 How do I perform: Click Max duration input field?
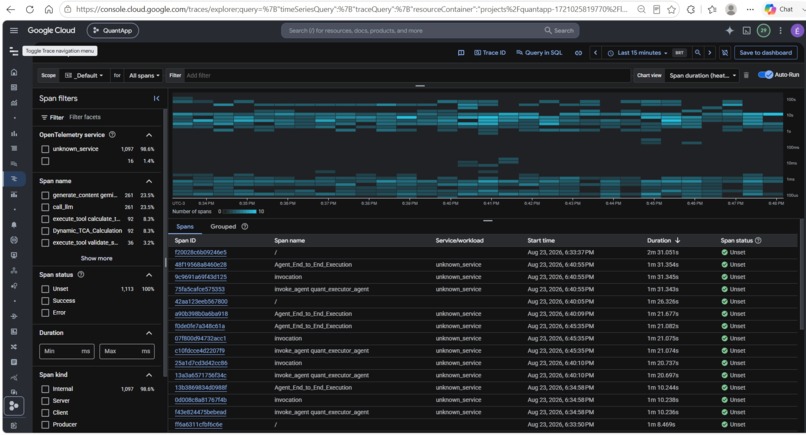(127, 351)
